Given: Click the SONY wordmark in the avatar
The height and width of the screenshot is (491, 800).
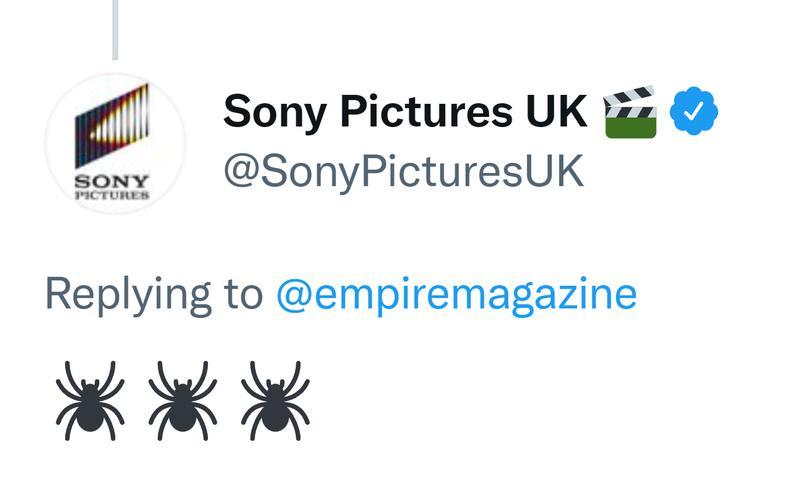Looking at the screenshot, I should pos(112,181).
